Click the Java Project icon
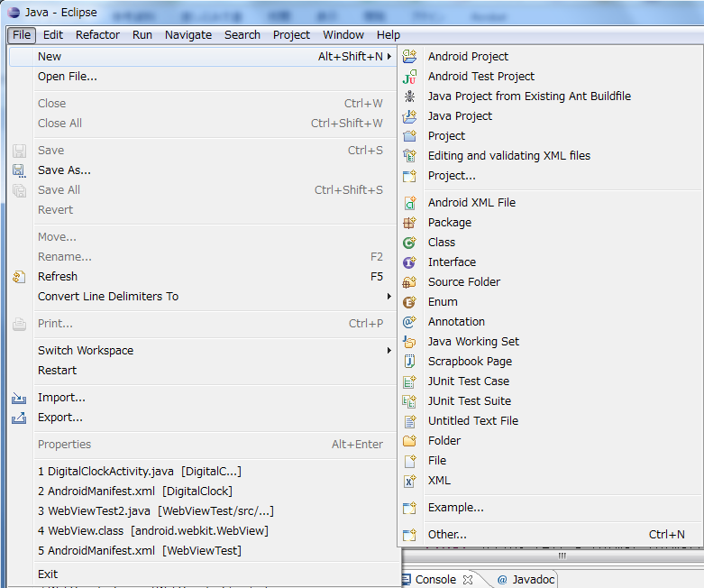 [x=409, y=116]
